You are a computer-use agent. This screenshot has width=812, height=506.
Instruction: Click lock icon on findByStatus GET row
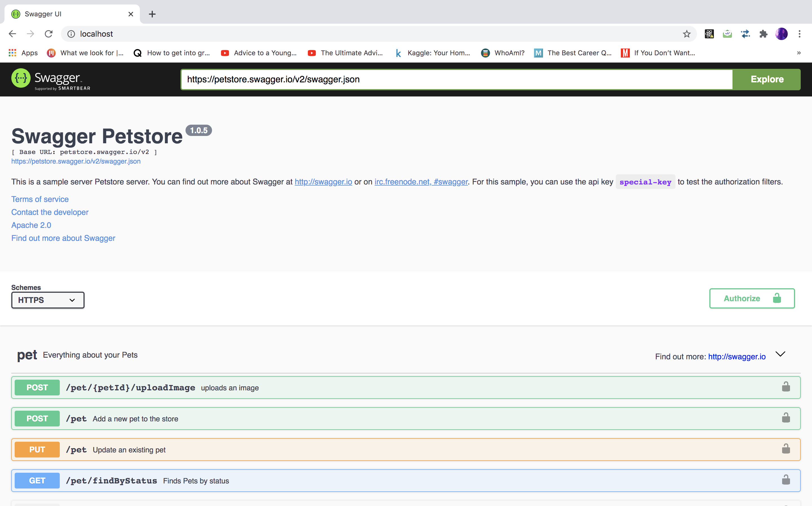point(785,480)
